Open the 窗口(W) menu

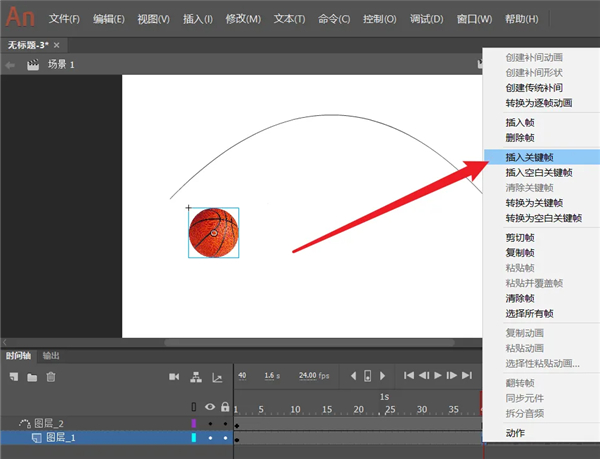pyautogui.click(x=473, y=19)
